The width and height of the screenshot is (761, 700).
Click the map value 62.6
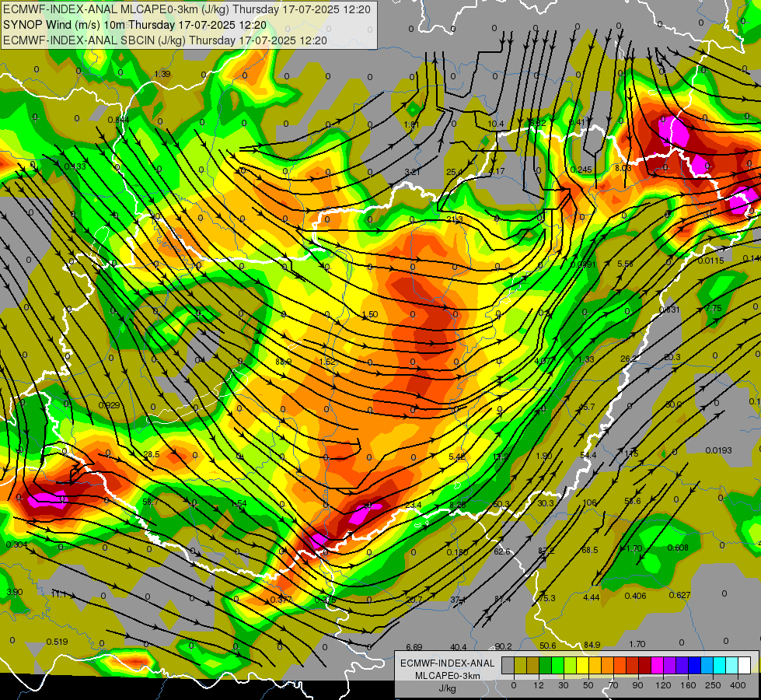point(502,551)
